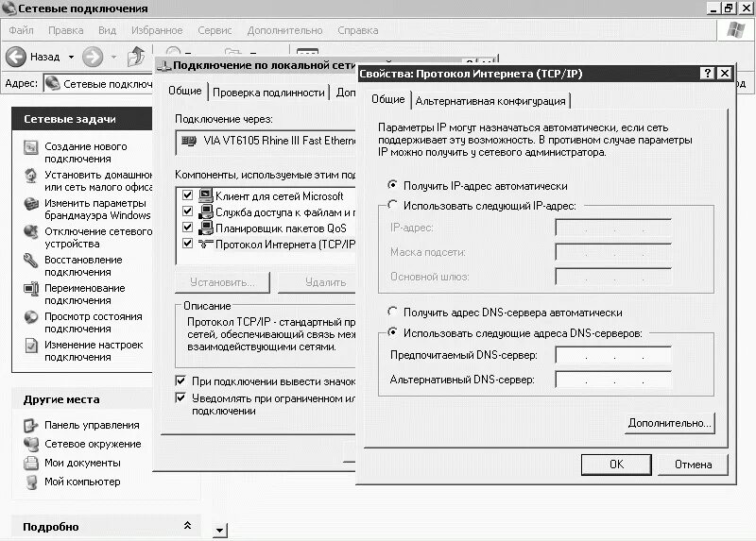Collapse the Details (Подробно) panel chevron
Viewport: 756px width, 541px height.
[187, 526]
